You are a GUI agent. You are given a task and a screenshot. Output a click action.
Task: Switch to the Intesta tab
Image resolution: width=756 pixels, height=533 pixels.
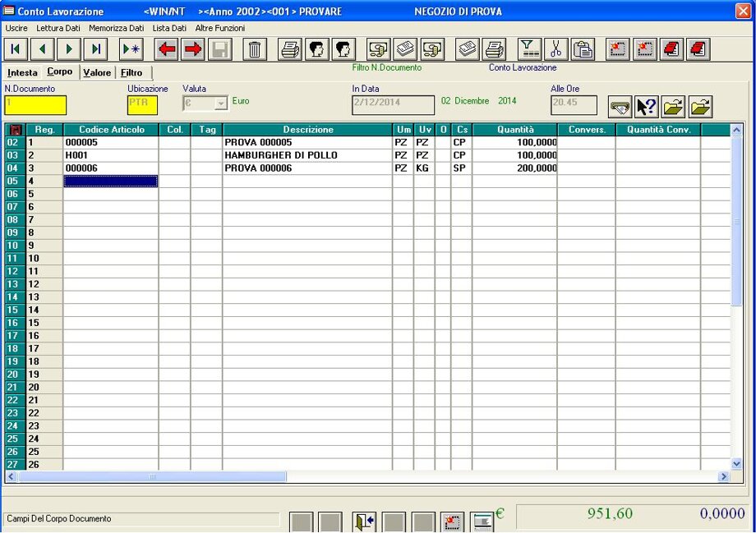tap(22, 73)
